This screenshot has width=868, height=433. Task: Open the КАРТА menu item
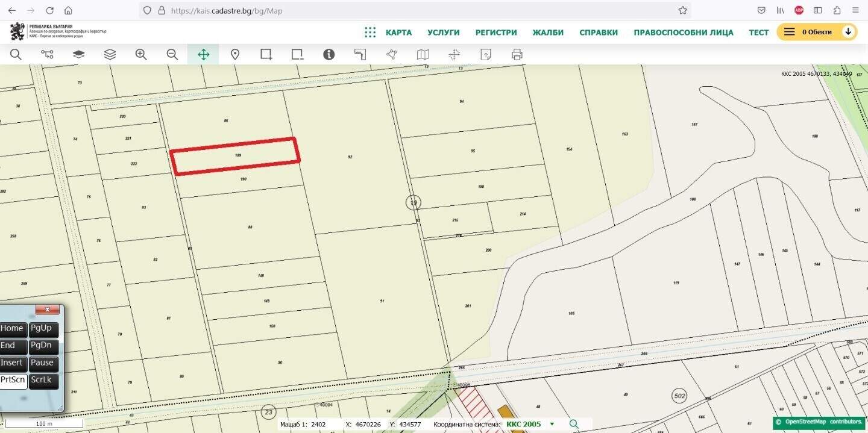point(399,33)
